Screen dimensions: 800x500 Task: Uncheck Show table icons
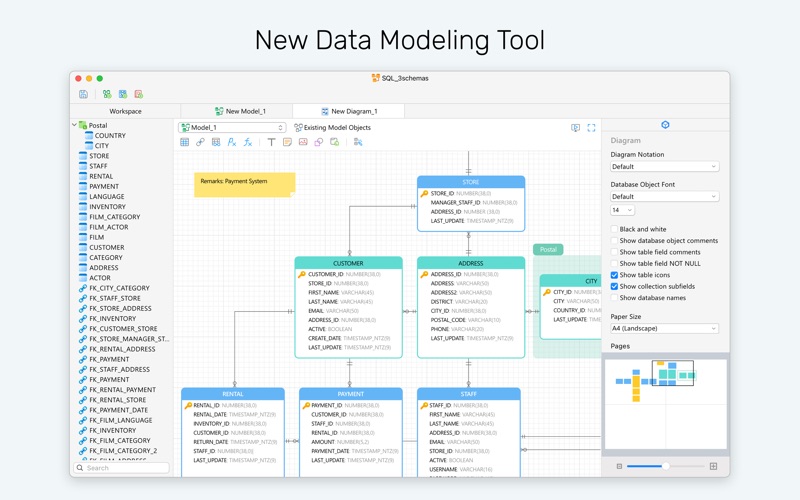pos(614,275)
